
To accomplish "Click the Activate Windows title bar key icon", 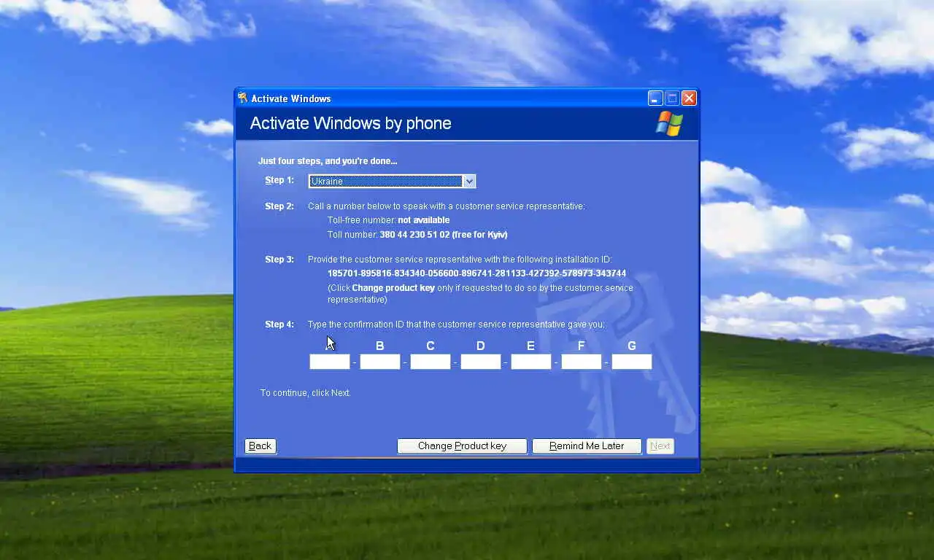I will pyautogui.click(x=242, y=98).
